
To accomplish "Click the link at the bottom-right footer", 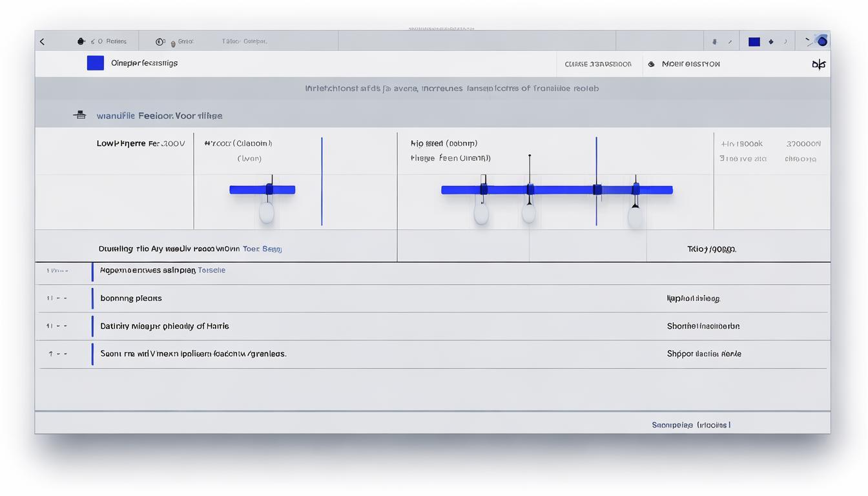I will tap(691, 425).
